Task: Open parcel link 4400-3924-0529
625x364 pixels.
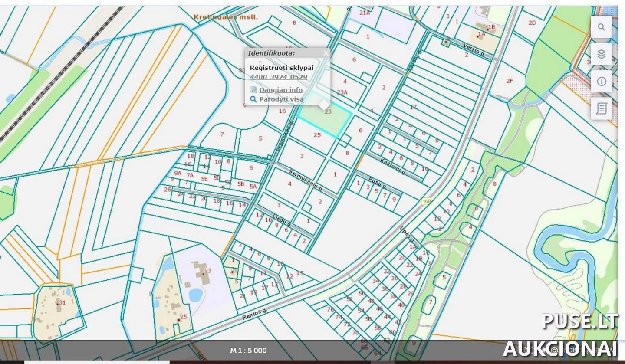Action: [x=279, y=77]
